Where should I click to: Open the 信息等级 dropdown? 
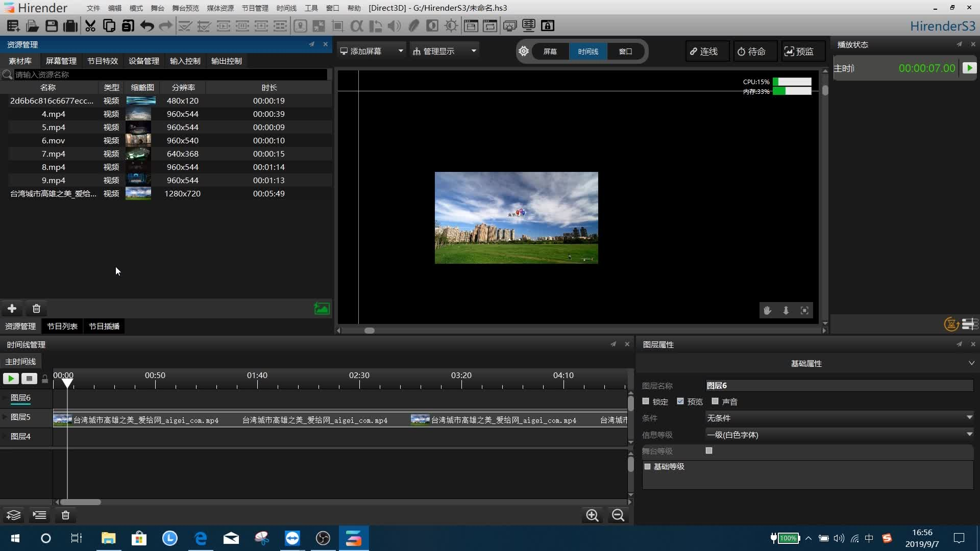point(840,435)
